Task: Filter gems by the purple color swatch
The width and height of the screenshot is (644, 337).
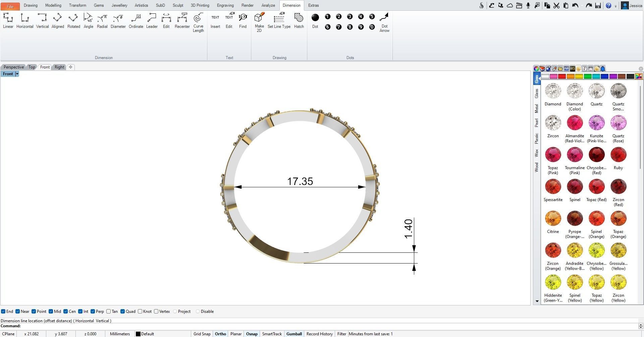Action: [x=613, y=77]
